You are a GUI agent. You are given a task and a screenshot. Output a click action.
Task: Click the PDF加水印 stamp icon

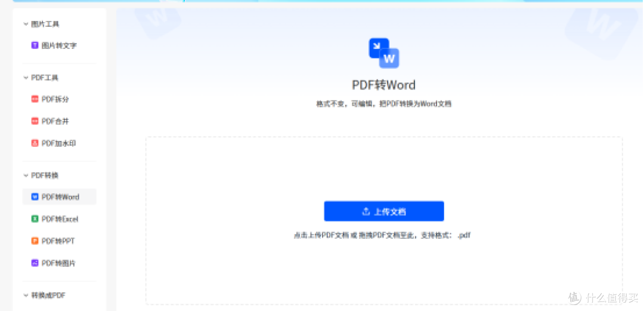click(35, 144)
